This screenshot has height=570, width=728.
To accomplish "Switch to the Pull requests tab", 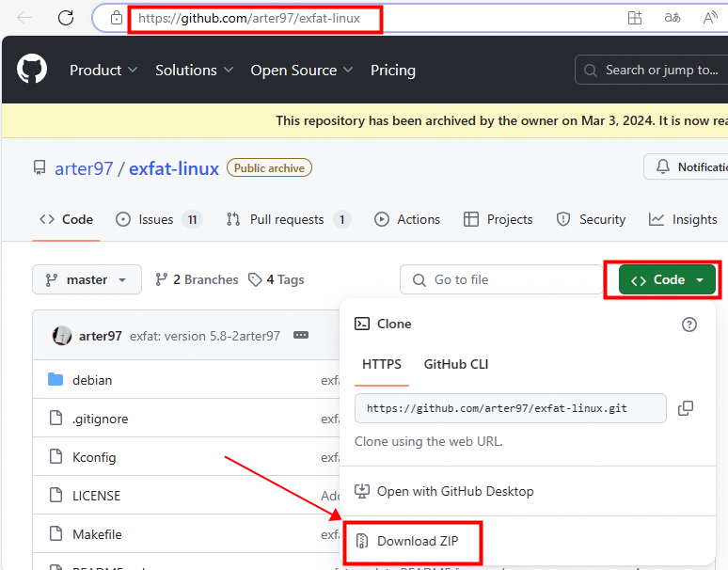I will (x=289, y=219).
